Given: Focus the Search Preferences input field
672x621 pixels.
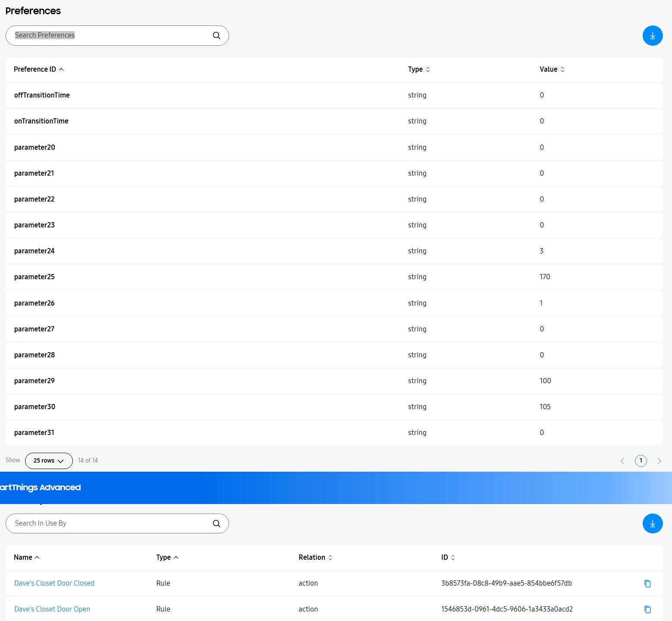Looking at the screenshot, I should [x=108, y=35].
